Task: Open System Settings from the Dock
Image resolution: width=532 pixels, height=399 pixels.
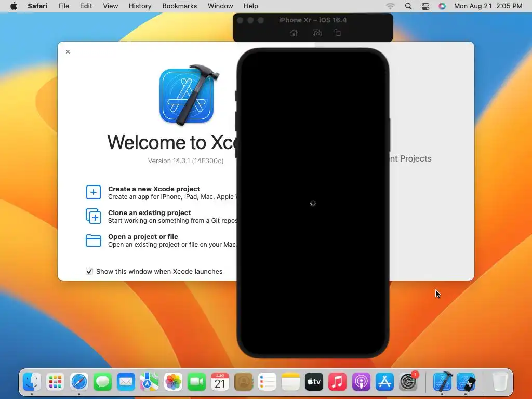Action: (408, 382)
